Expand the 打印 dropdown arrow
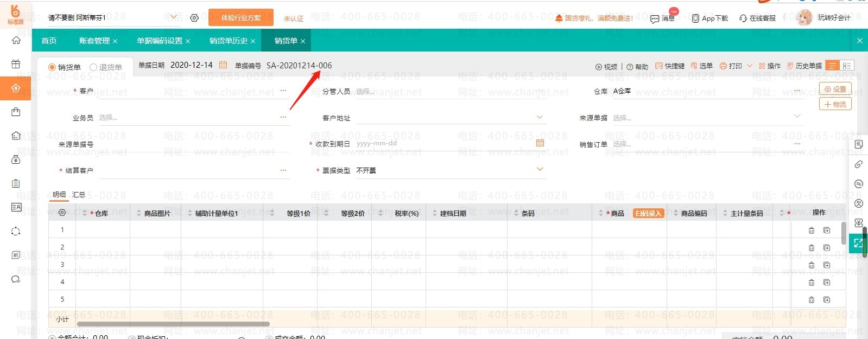The width and height of the screenshot is (868, 339). (750, 66)
